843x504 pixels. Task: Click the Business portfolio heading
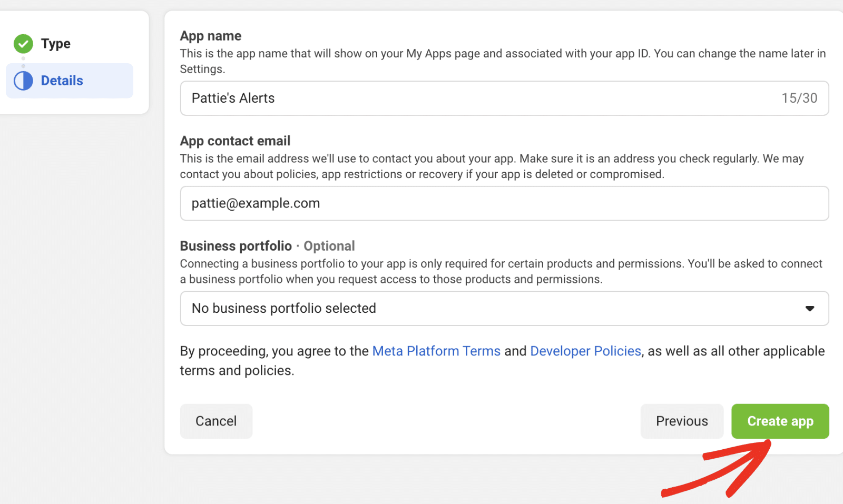pos(236,246)
